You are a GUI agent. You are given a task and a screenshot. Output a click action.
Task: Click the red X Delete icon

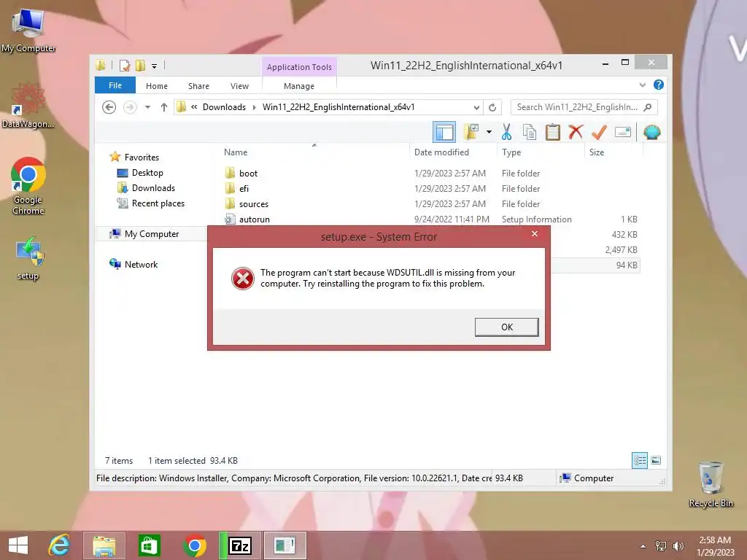pyautogui.click(x=576, y=132)
